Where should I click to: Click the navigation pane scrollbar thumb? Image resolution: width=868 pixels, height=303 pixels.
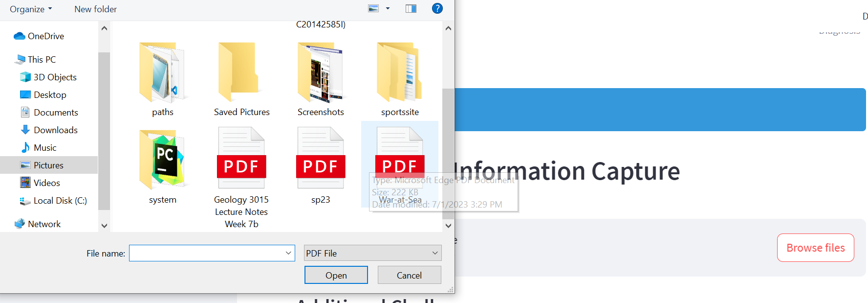(104, 131)
